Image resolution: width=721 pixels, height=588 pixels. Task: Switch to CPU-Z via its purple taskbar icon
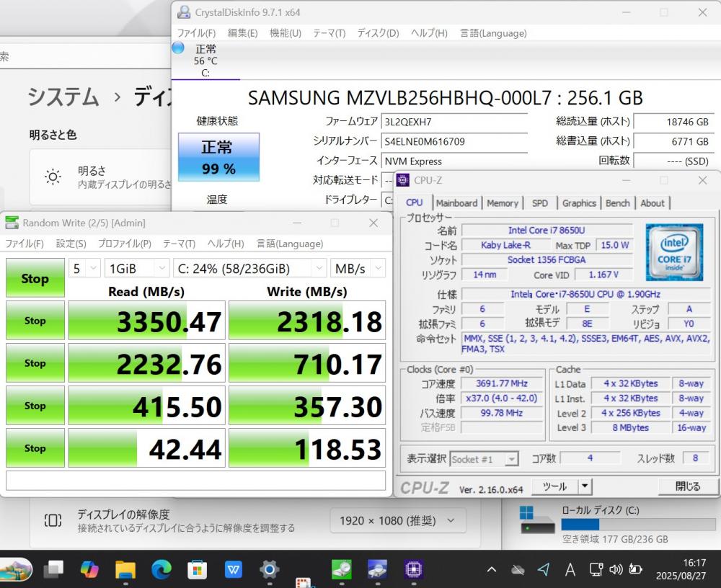pos(413,569)
